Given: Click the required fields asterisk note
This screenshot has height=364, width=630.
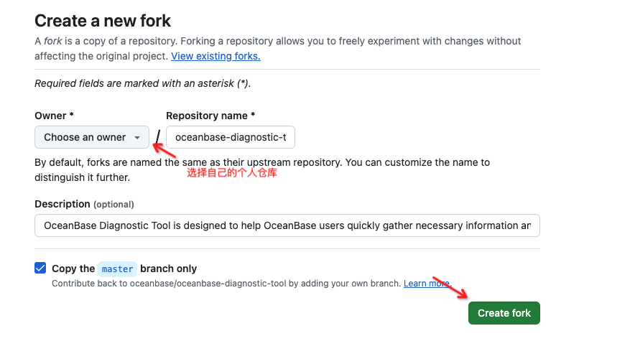Looking at the screenshot, I should (142, 83).
